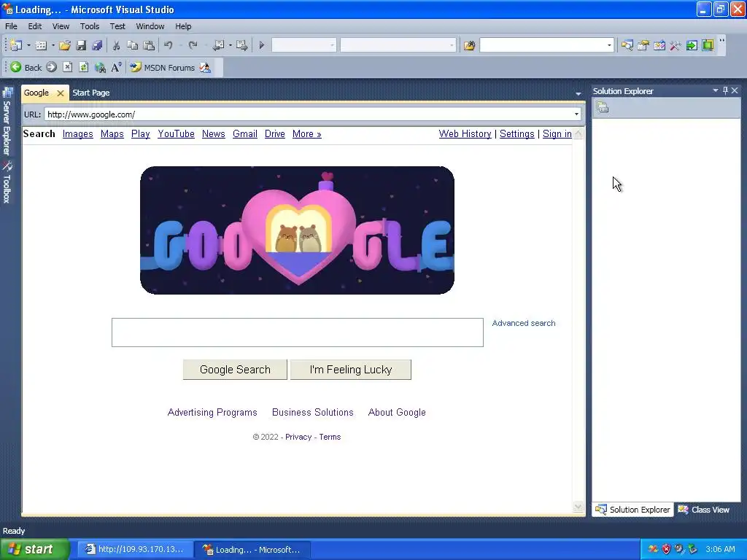Expand toolbar overflow options chevron
This screenshot has height=560, width=747.
(721, 44)
